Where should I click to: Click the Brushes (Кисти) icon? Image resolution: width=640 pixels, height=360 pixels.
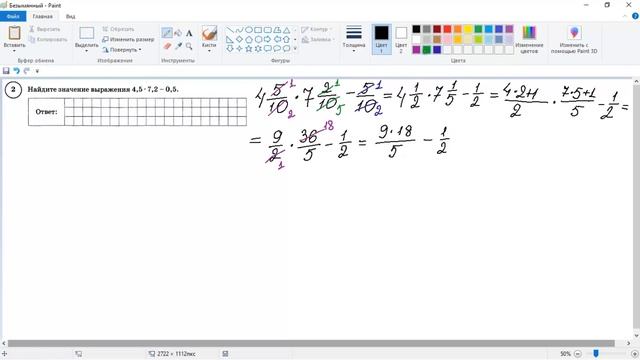(x=209, y=33)
